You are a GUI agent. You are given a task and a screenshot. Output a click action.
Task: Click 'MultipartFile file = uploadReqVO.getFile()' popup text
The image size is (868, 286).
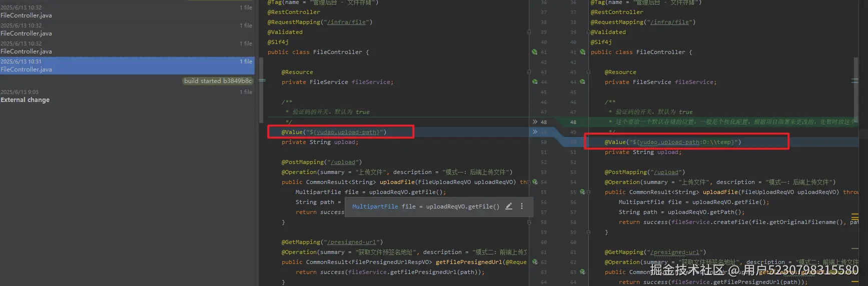point(426,206)
